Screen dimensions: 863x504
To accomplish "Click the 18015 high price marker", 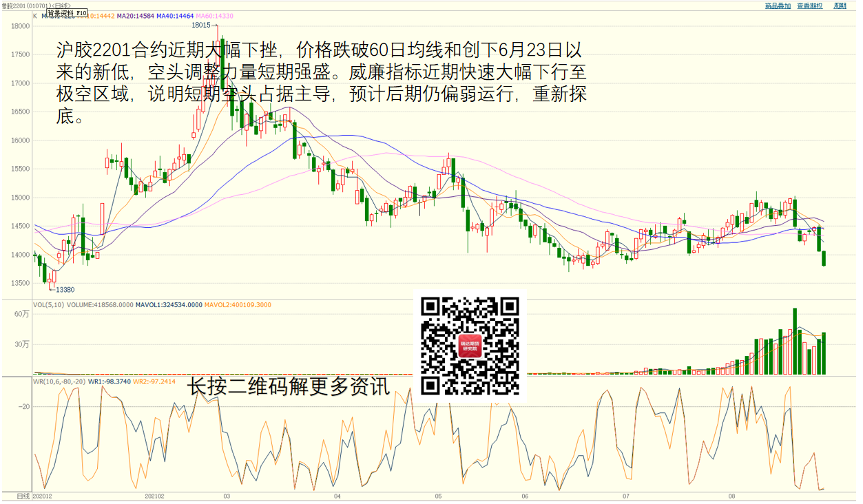I will tap(200, 24).
